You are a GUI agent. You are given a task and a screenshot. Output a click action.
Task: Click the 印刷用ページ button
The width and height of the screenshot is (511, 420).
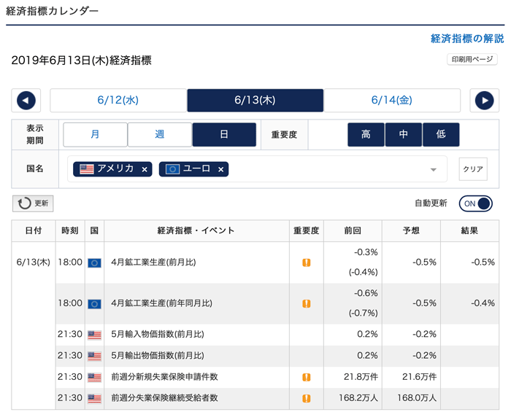click(x=472, y=60)
